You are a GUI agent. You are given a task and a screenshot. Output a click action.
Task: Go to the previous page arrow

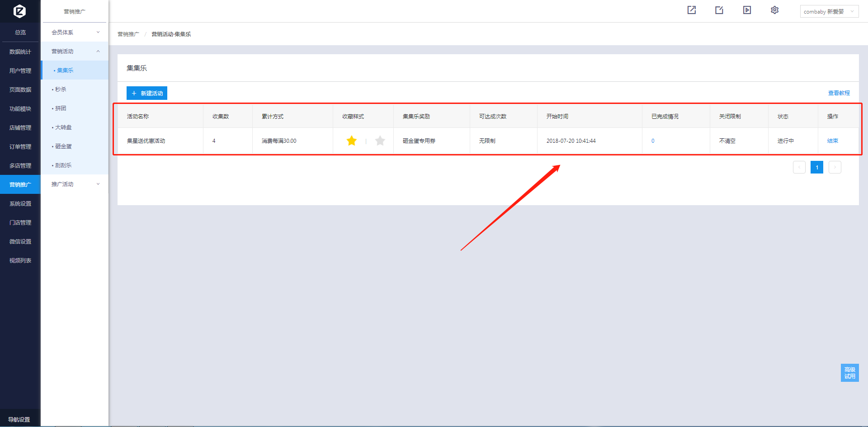(x=799, y=167)
